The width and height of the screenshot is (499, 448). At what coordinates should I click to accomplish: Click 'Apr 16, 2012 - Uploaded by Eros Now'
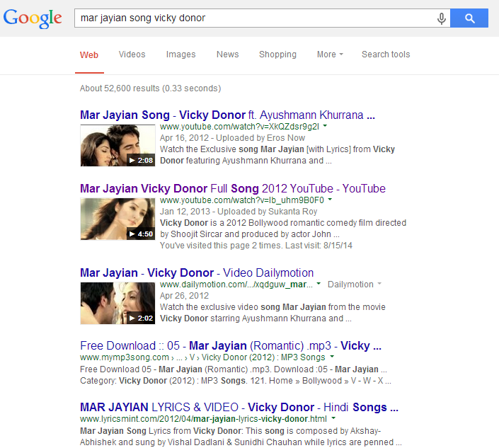(x=232, y=138)
